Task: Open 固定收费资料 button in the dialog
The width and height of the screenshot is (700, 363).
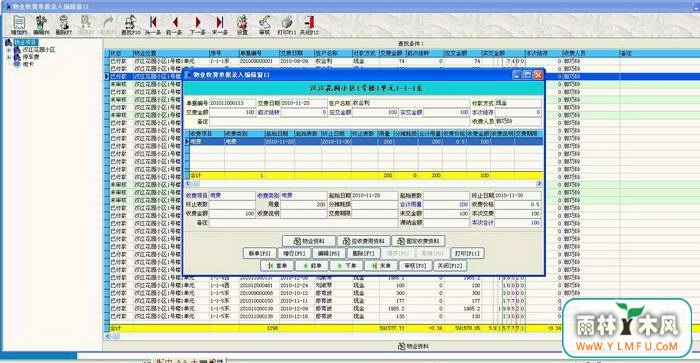Action: [418, 241]
